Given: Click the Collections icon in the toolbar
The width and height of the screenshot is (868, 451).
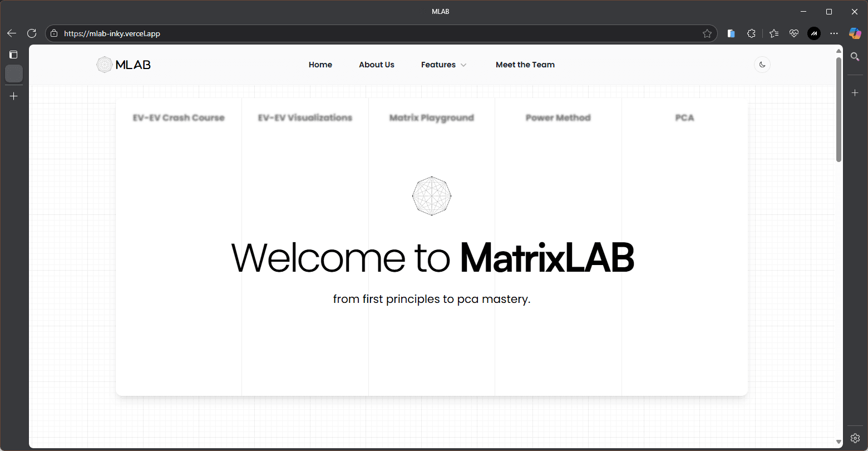Looking at the screenshot, I should tap(731, 33).
